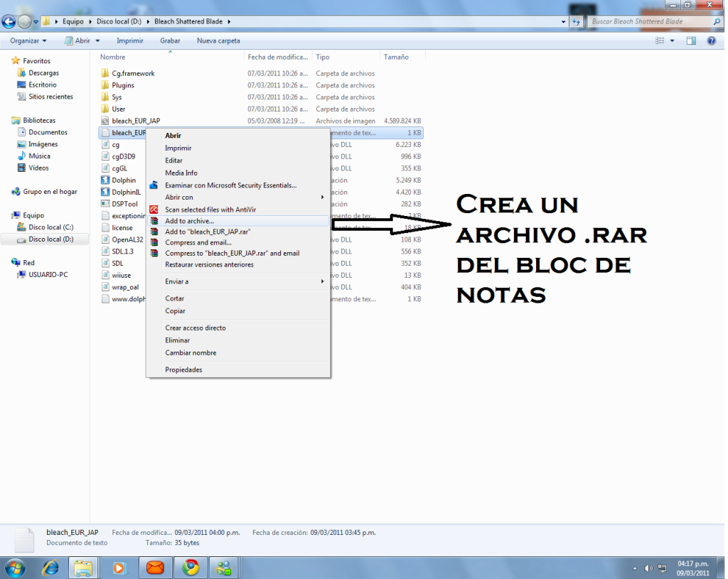
Task: Choose Add to "bleach_EUR_JAP.rar"
Action: (x=208, y=232)
